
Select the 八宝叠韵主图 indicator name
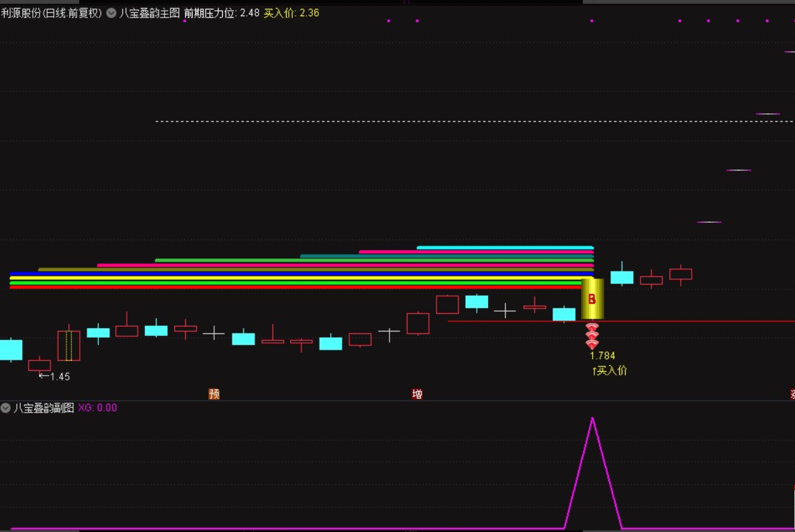150,13
